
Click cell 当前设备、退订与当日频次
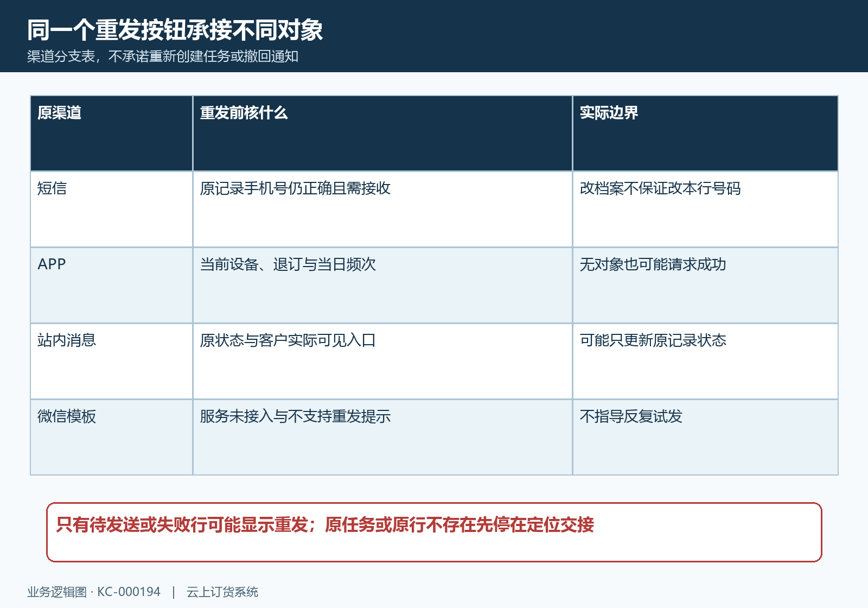tap(383, 286)
